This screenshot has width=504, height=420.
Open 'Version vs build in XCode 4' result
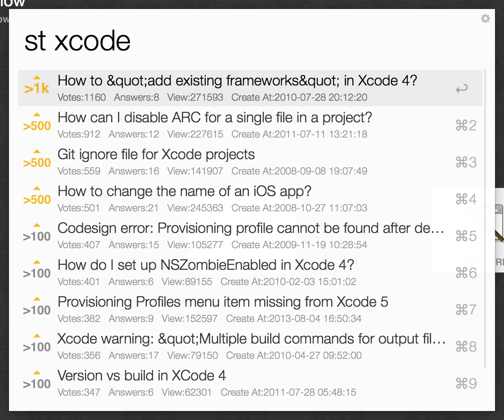point(250,384)
